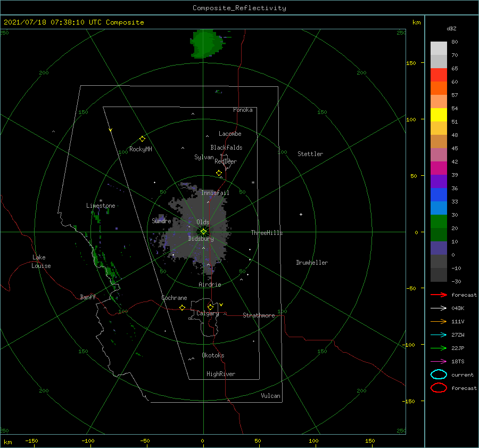Click the Drumheller label
This screenshot has height=448, width=479.
click(x=312, y=263)
